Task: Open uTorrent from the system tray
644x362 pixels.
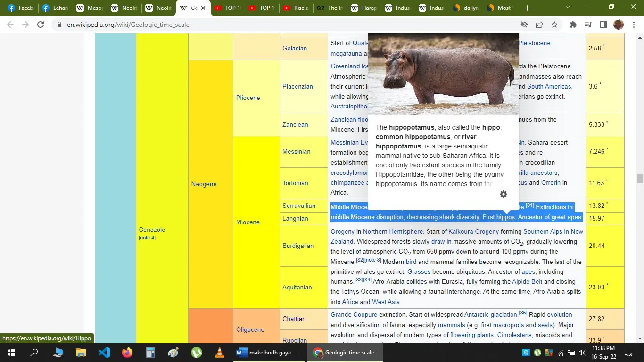Action: (x=537, y=352)
